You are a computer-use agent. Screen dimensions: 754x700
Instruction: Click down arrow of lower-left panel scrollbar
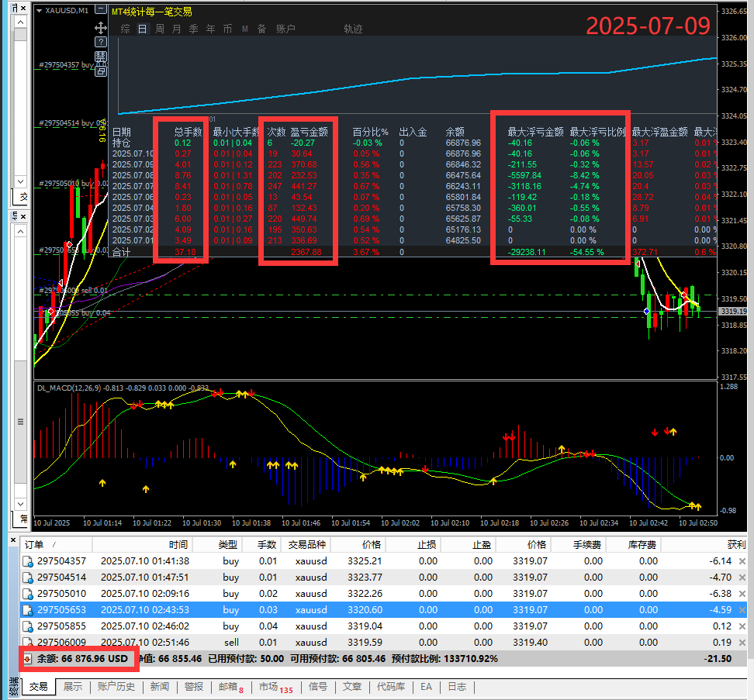[x=20, y=504]
